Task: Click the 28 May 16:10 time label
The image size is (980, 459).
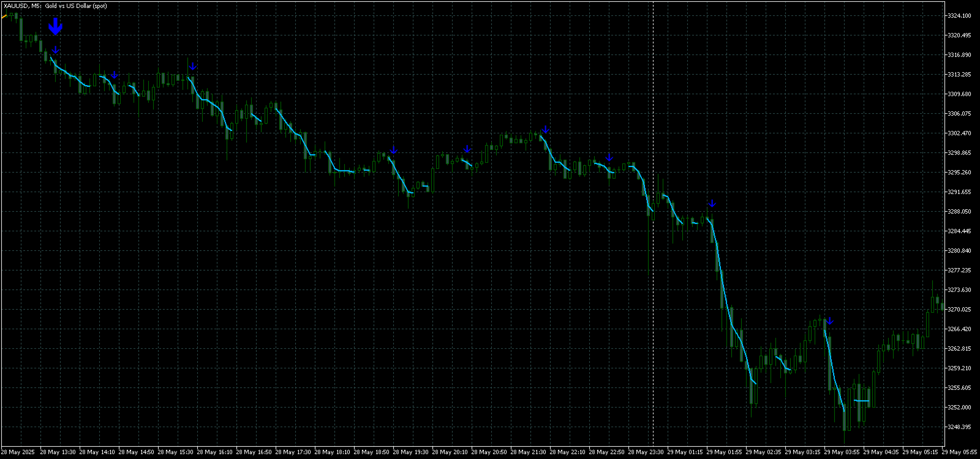Action: pyautogui.click(x=215, y=452)
